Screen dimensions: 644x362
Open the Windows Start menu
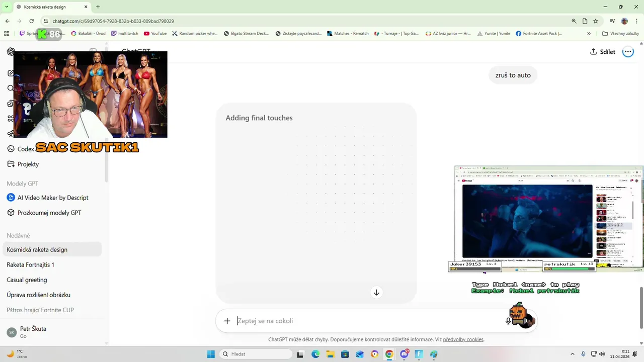[x=210, y=354]
